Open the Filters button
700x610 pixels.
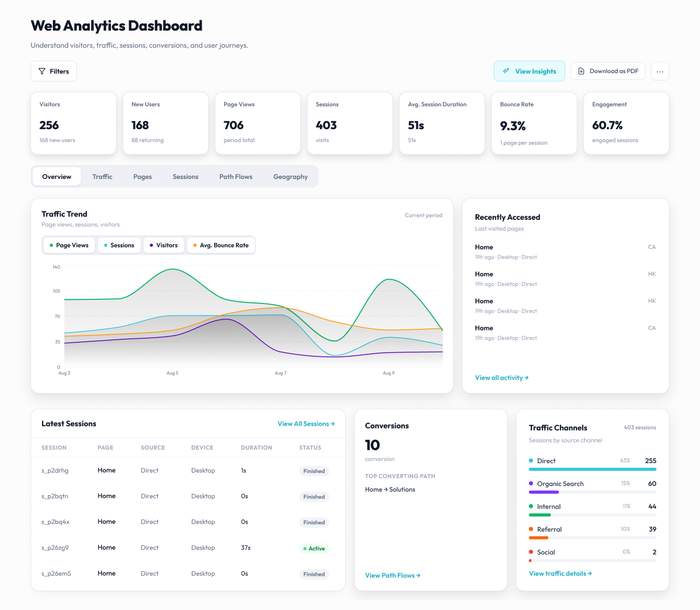(x=53, y=71)
